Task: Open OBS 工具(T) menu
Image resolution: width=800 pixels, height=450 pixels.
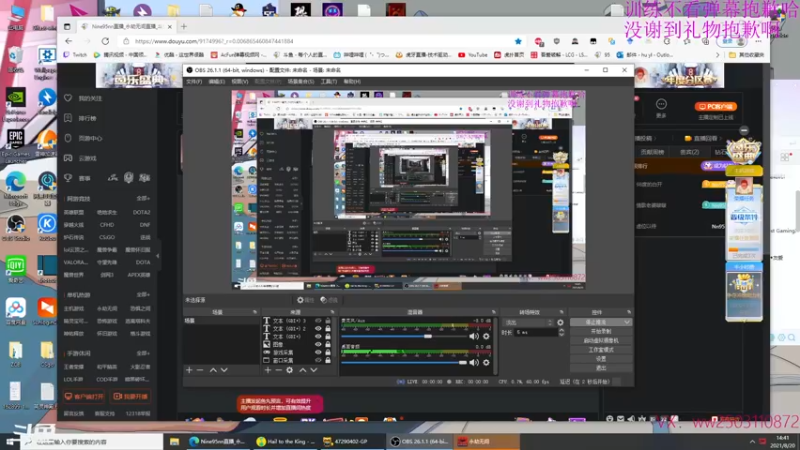Action: (x=329, y=82)
